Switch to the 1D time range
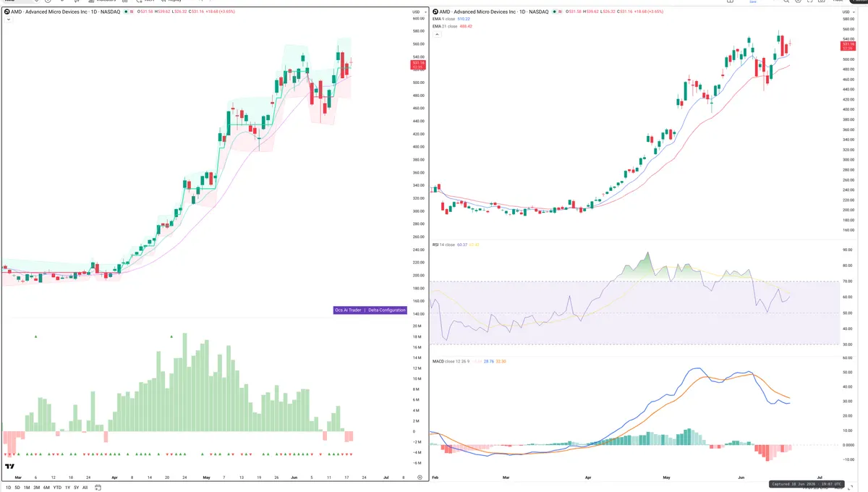Viewport: 868px width, 492px height. 9,487
